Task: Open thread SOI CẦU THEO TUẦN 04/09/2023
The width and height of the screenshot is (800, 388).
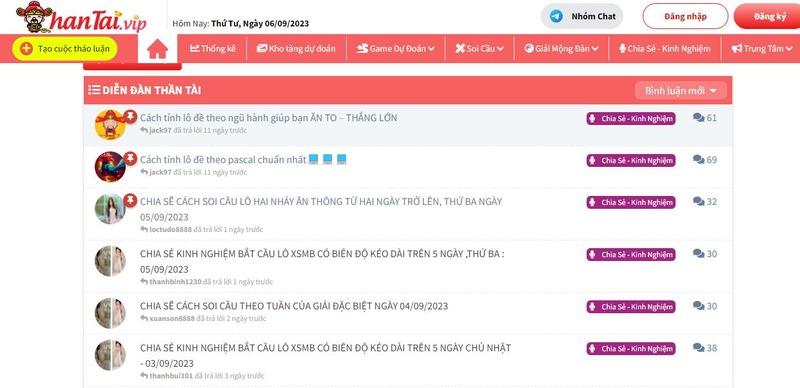Action: (294, 306)
